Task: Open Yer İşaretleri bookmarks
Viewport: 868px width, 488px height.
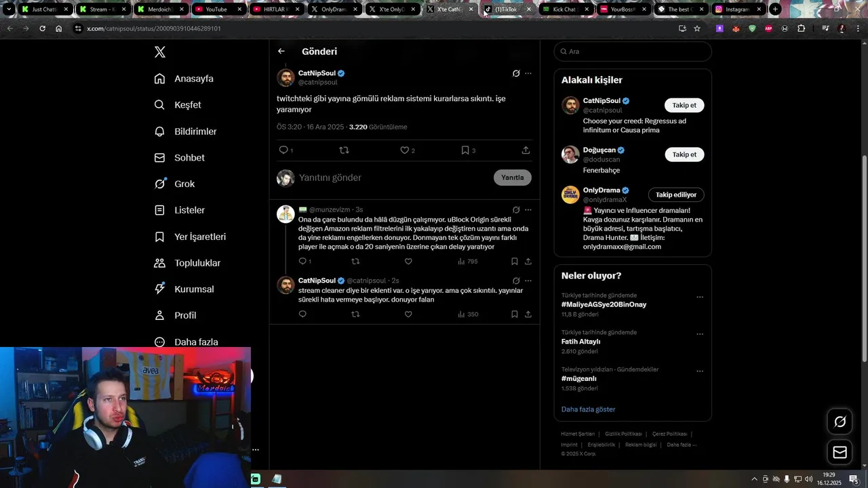Action: tap(190, 237)
